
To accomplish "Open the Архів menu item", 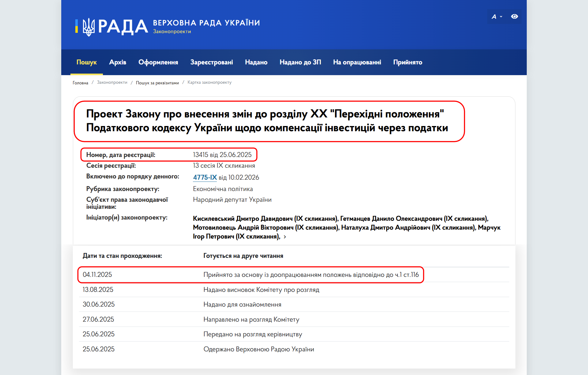I will point(118,62).
